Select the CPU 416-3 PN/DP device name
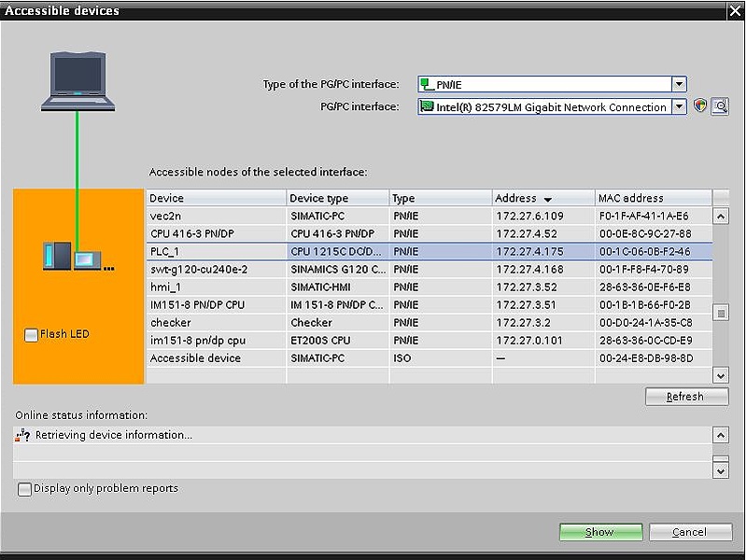 [x=192, y=234]
